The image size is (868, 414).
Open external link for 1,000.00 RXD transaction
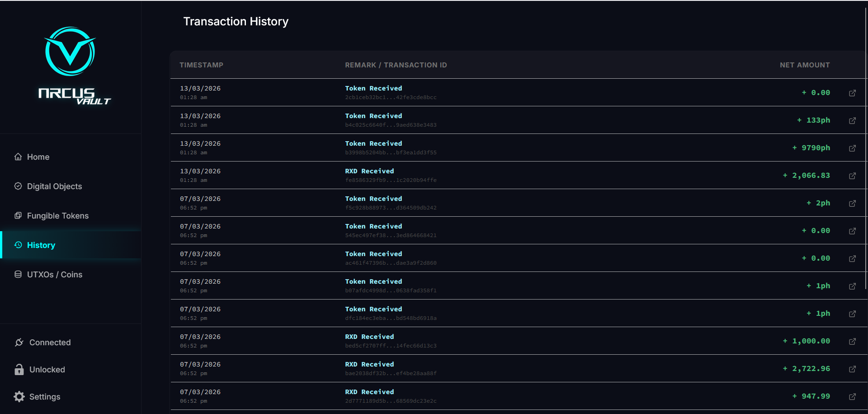coord(852,341)
